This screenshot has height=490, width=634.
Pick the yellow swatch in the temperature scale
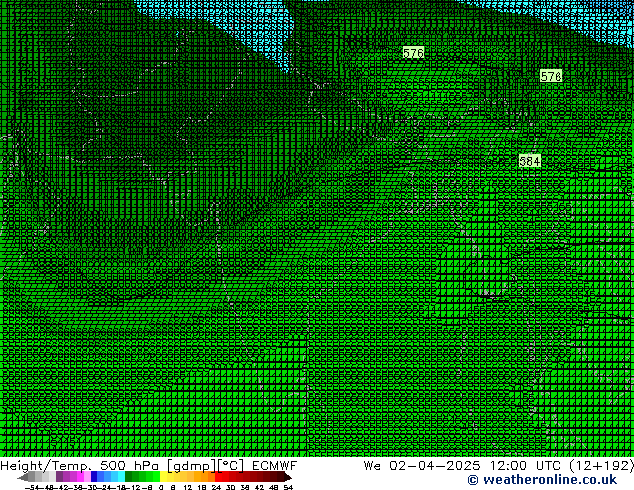click(163, 477)
